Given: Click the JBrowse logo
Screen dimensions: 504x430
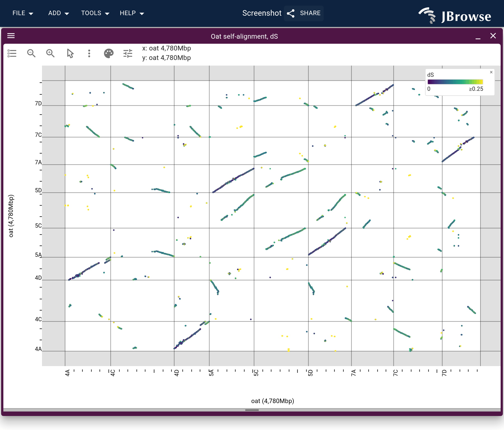Looking at the screenshot, I should (x=455, y=15).
